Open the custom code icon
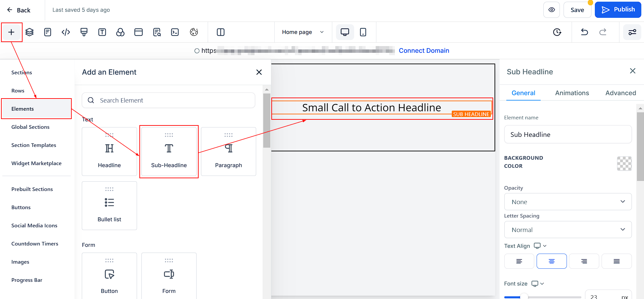644x299 pixels. click(x=66, y=32)
